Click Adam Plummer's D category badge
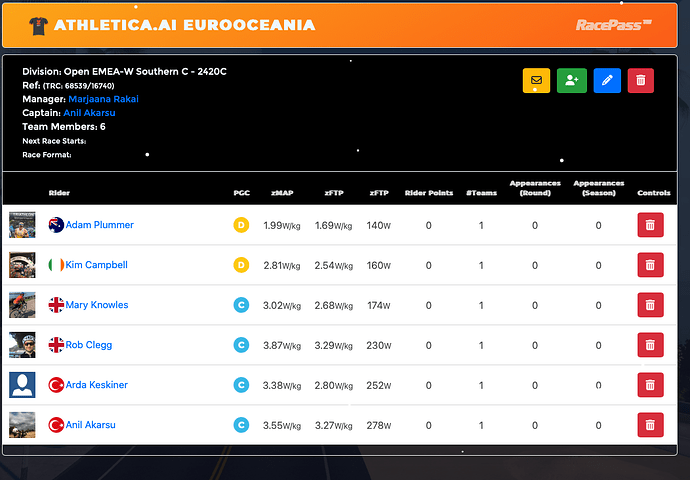The image size is (690, 480). pos(241,225)
